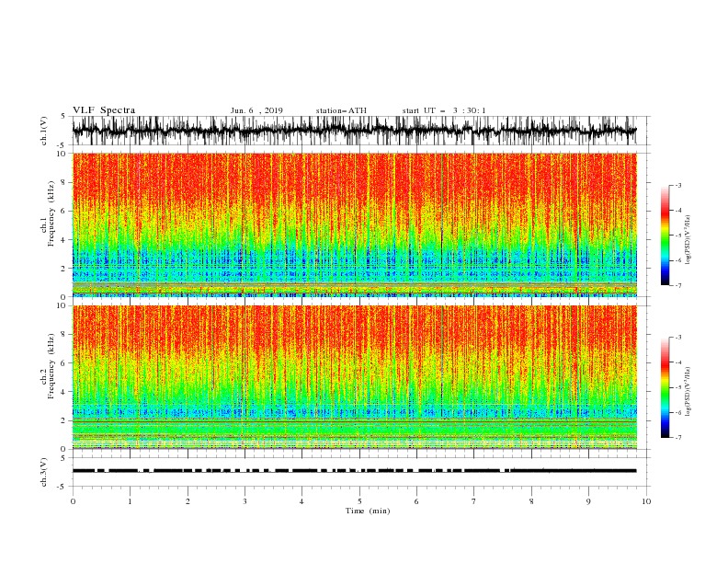Click the "7" tick on the time axis
This screenshot has height=563, width=728.
(x=474, y=501)
